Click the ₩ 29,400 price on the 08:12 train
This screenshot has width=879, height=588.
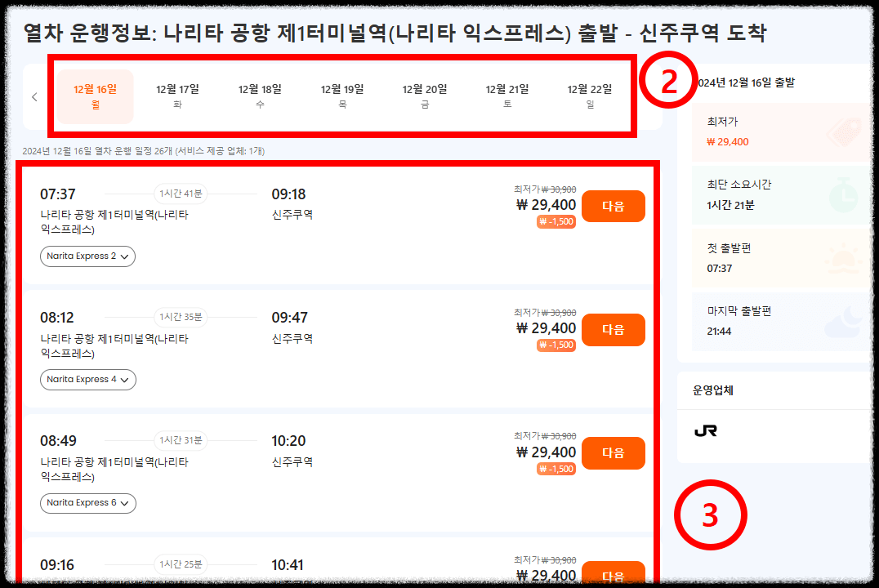tap(543, 325)
